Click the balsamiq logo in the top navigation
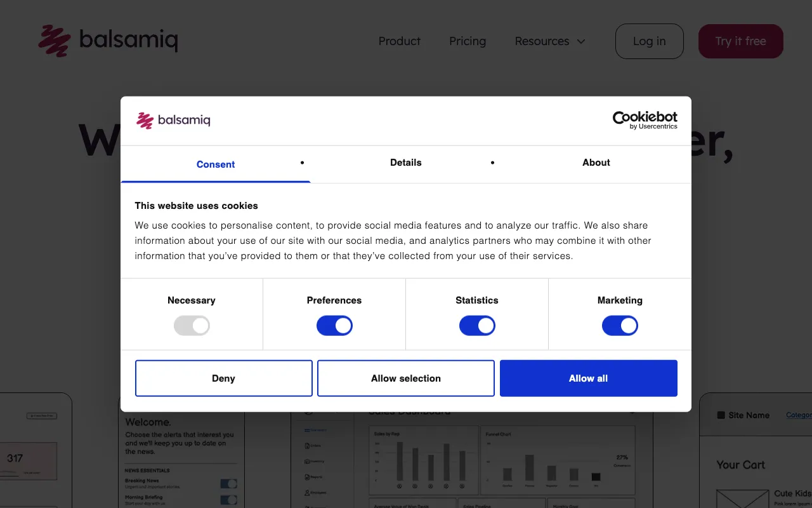Viewport: 812px width, 508px height. pyautogui.click(x=108, y=39)
